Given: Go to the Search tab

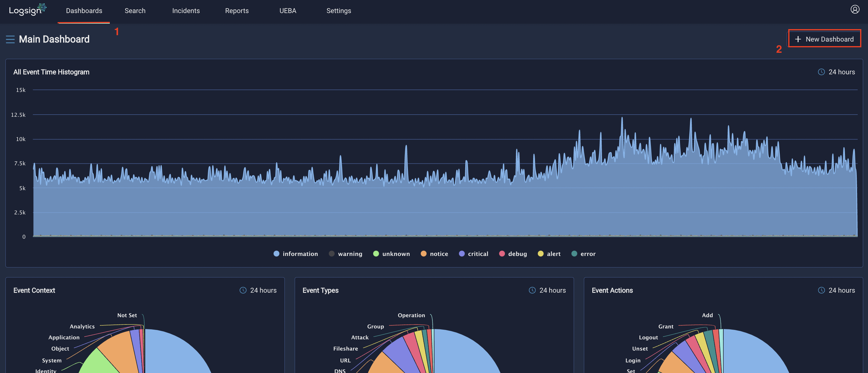Looking at the screenshot, I should [135, 11].
